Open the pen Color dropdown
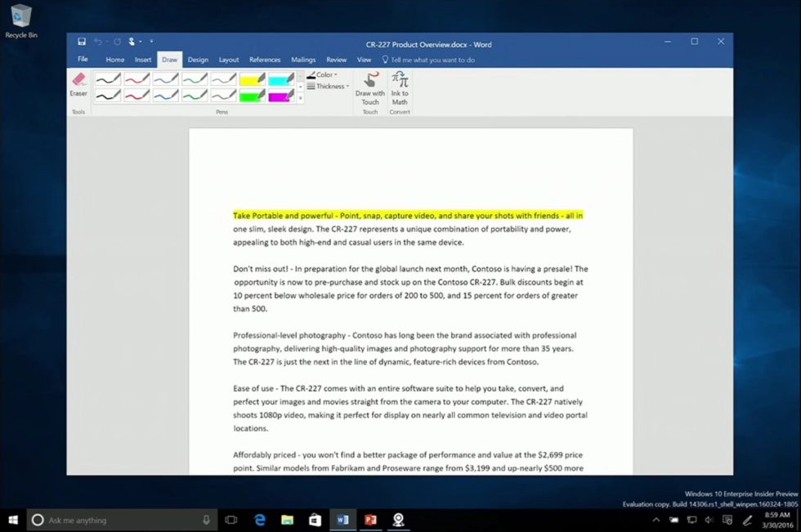Image resolution: width=801 pixels, height=532 pixels. coord(325,75)
